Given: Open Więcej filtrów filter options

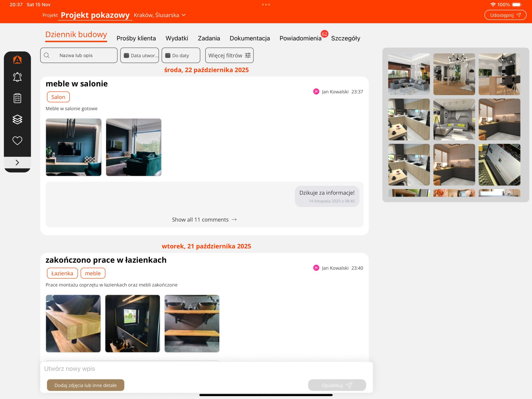Looking at the screenshot, I should tap(229, 55).
